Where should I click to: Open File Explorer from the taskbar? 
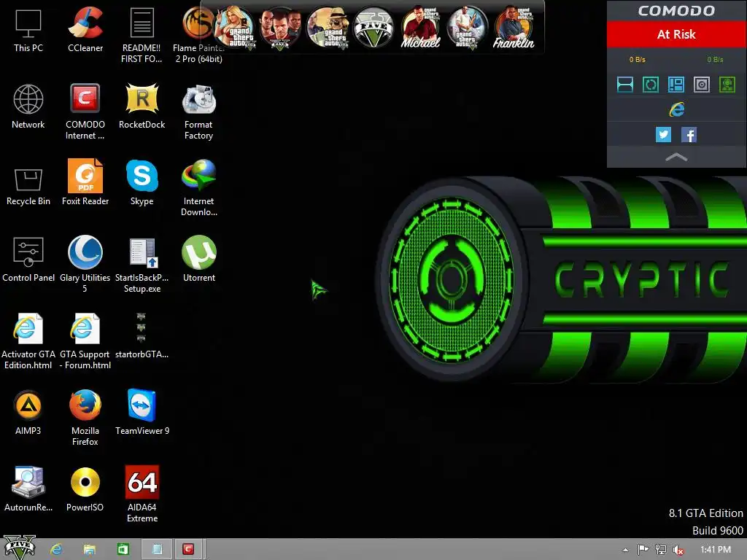point(89,550)
